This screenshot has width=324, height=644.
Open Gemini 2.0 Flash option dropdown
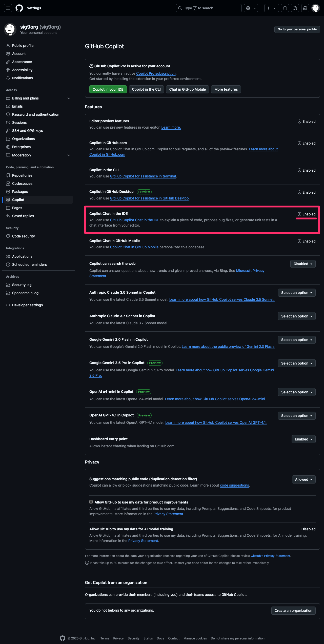[297, 340]
